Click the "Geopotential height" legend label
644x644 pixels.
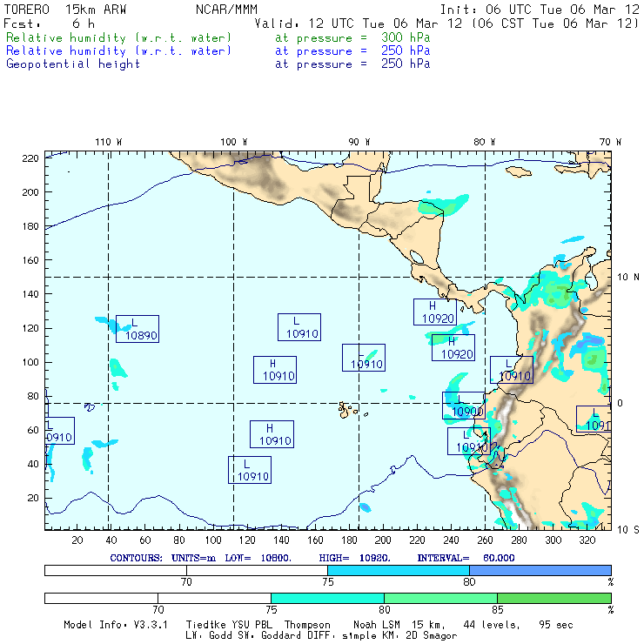tap(73, 64)
